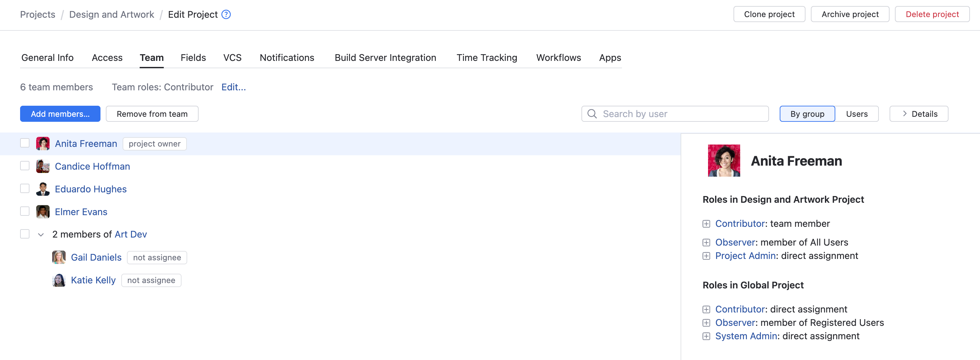This screenshot has width=980, height=360.
Task: Open the Workflows tab
Action: [x=558, y=58]
